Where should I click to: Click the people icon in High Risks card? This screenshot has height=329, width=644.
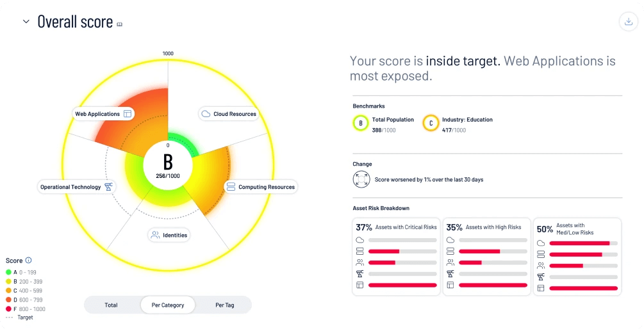pos(450,262)
